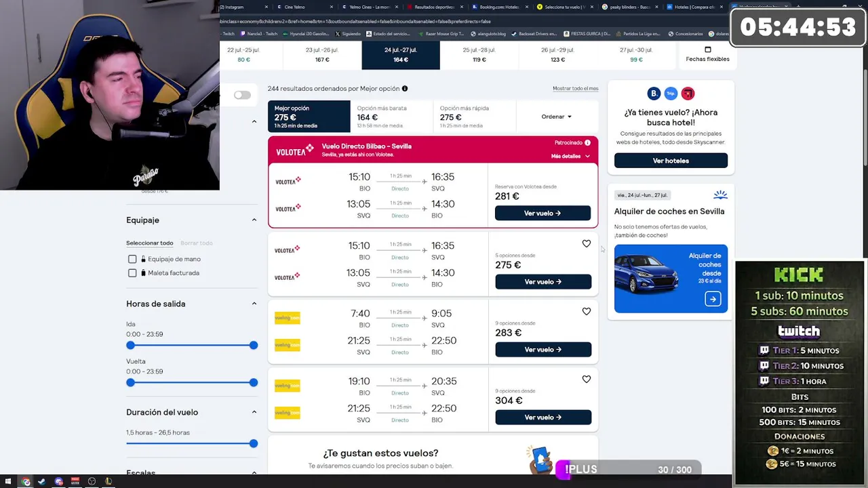868x488 pixels.
Task: Switch to the Cine Yelmo browser tab
Action: click(305, 7)
